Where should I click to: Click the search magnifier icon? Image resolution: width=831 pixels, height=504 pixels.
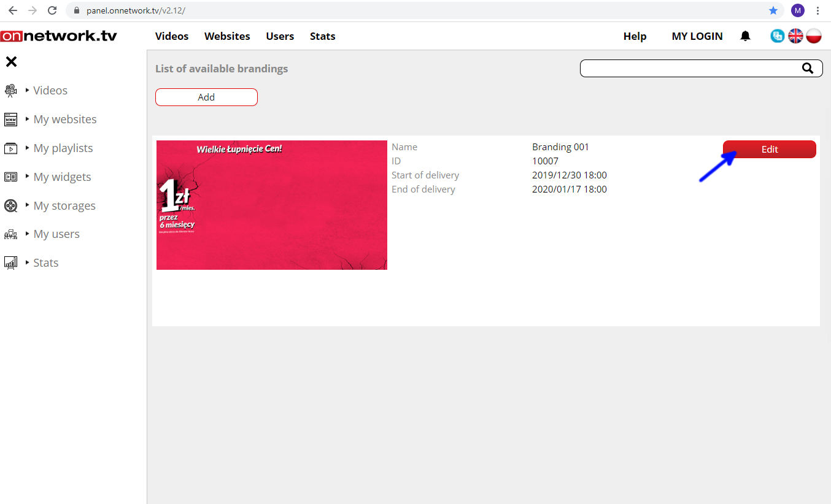click(x=808, y=69)
